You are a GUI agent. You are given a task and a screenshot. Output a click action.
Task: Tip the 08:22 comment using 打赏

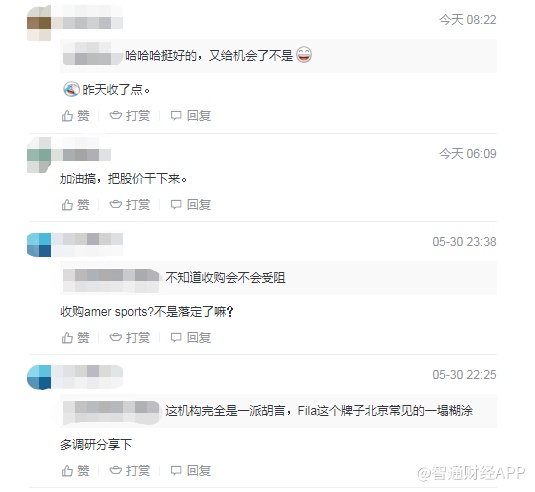click(x=130, y=116)
